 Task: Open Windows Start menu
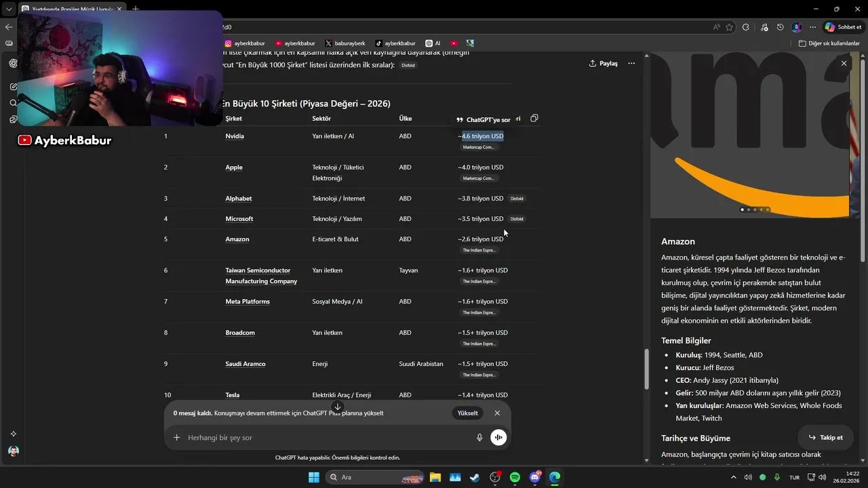pyautogui.click(x=314, y=477)
